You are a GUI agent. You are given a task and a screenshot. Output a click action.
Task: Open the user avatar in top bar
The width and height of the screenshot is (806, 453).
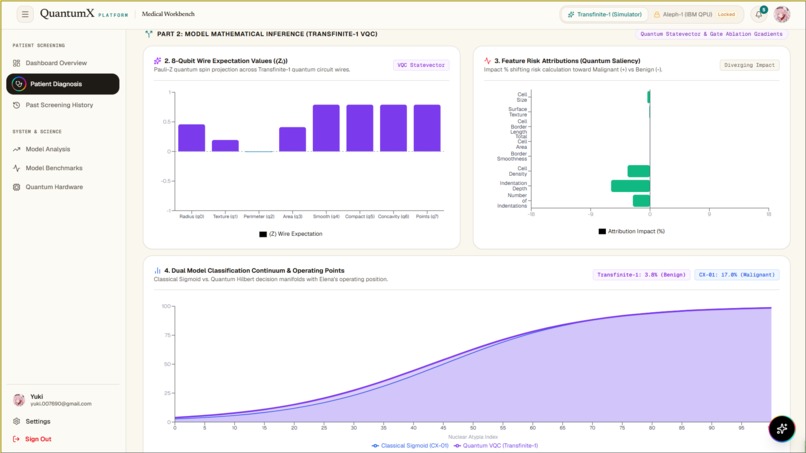coord(782,14)
